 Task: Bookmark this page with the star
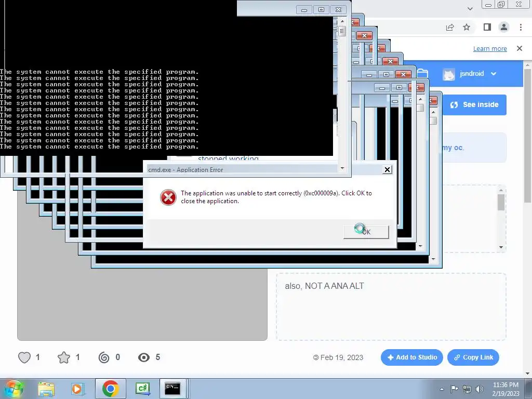coord(467,27)
